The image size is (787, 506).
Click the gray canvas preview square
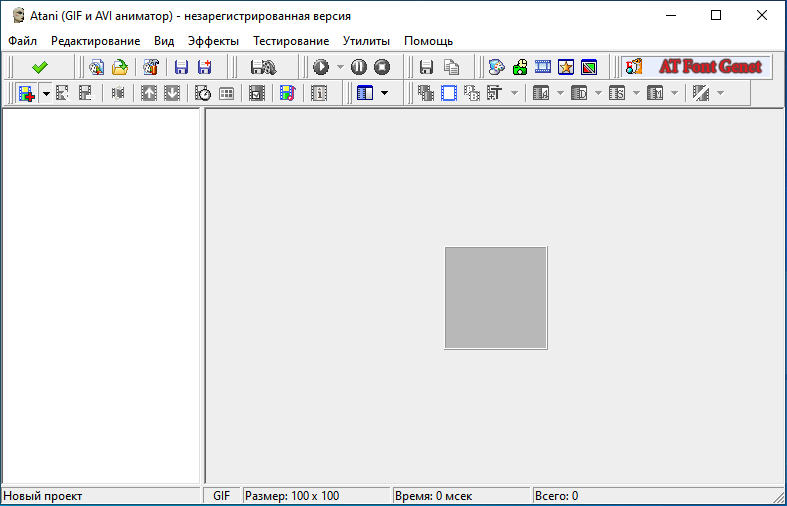[x=496, y=298]
